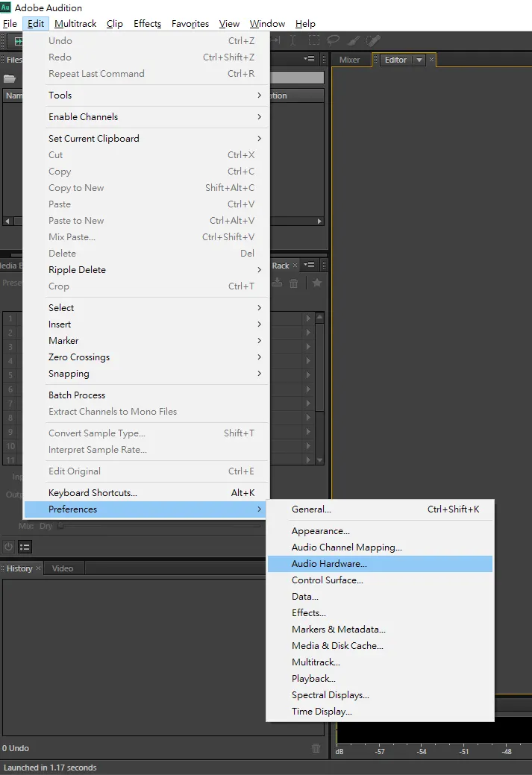Select the Spot Healing Brush tool
This screenshot has height=775, width=532.
[373, 40]
